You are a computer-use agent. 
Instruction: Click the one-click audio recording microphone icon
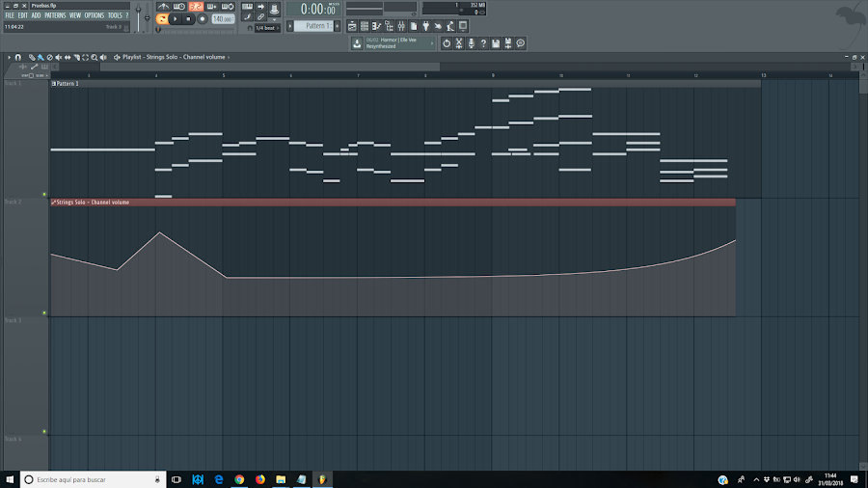point(471,43)
